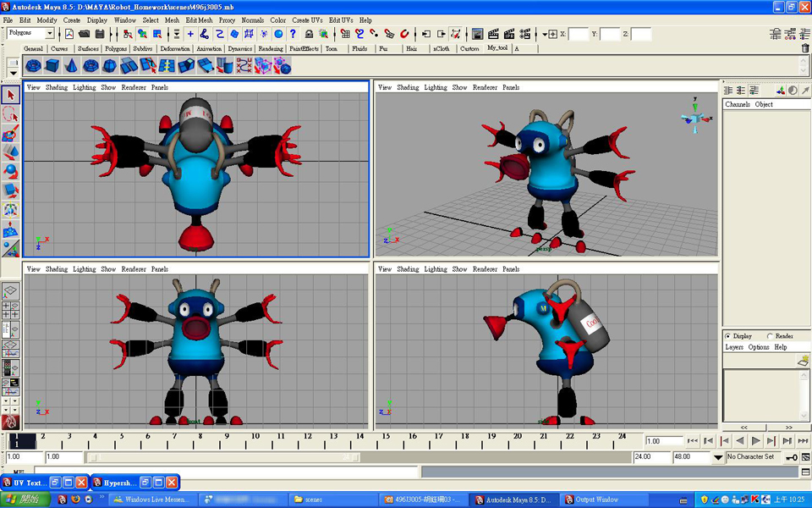Click the polygon cube shelf icon
The image size is (812, 508).
(x=52, y=66)
